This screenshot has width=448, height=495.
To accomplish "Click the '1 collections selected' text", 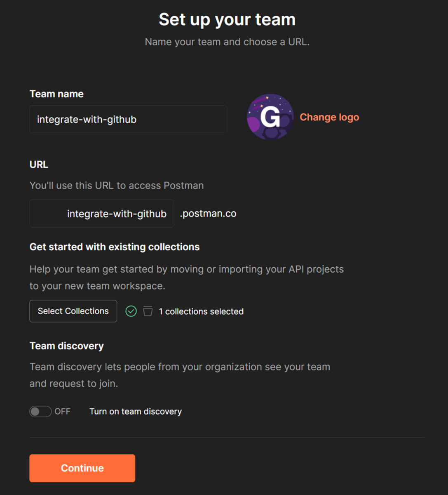I will click(201, 311).
